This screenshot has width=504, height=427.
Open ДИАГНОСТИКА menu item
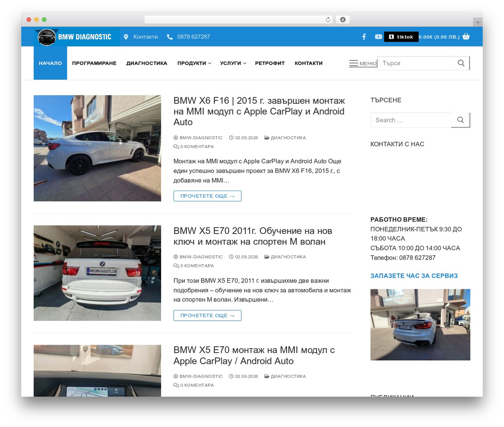(x=147, y=63)
